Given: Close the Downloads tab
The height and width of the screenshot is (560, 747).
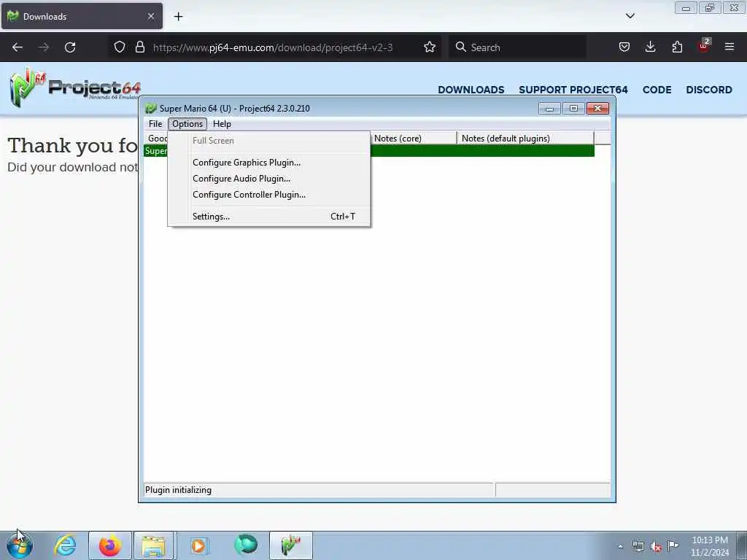Looking at the screenshot, I should point(151,16).
